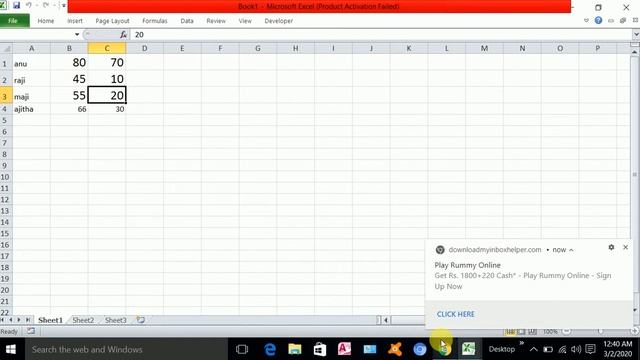Expand the formula bar with its arrow

636,35
